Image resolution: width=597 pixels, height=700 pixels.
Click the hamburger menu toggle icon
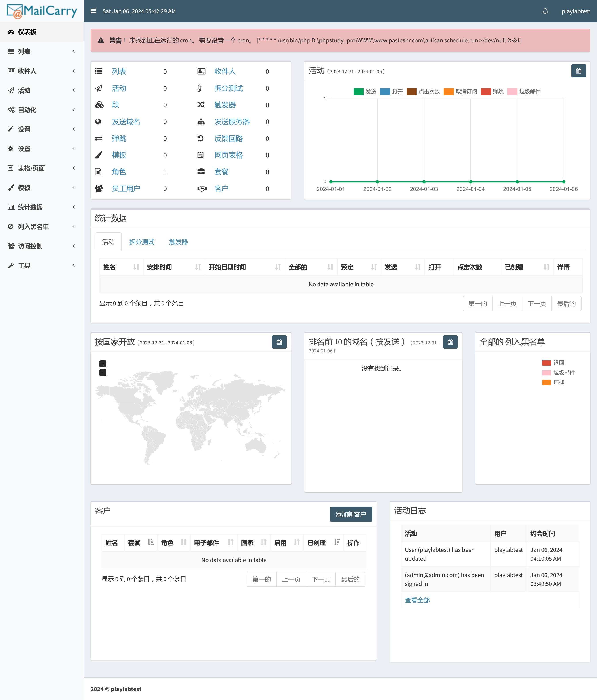93,11
